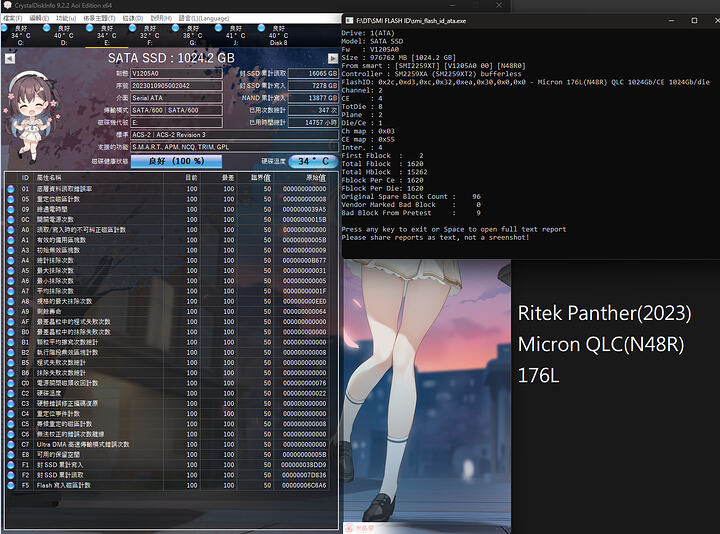Open the 佈景主題(T) theme menu
720x534 pixels.
coord(99,18)
